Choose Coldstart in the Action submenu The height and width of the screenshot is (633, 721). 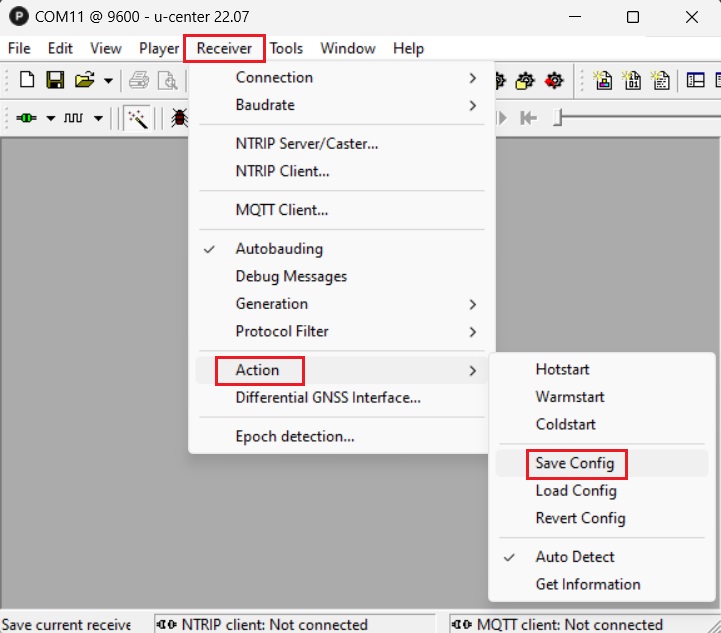click(x=565, y=424)
